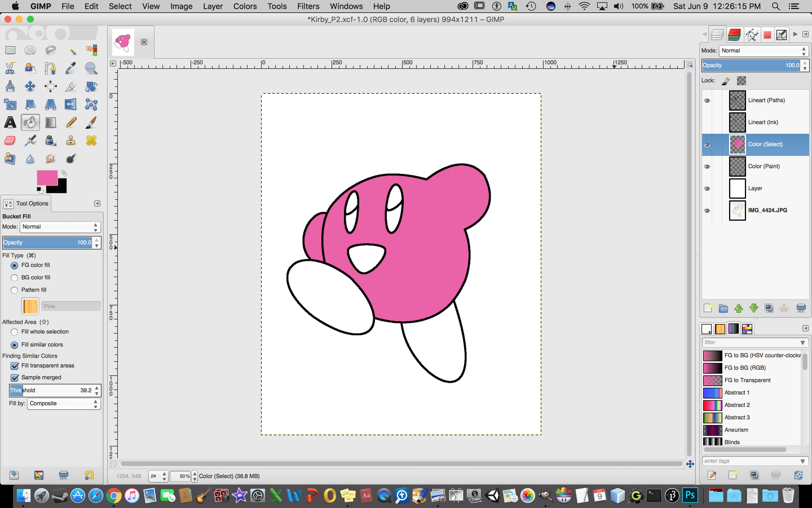The height and width of the screenshot is (508, 812).
Task: Select BG color fill option
Action: coord(14,278)
